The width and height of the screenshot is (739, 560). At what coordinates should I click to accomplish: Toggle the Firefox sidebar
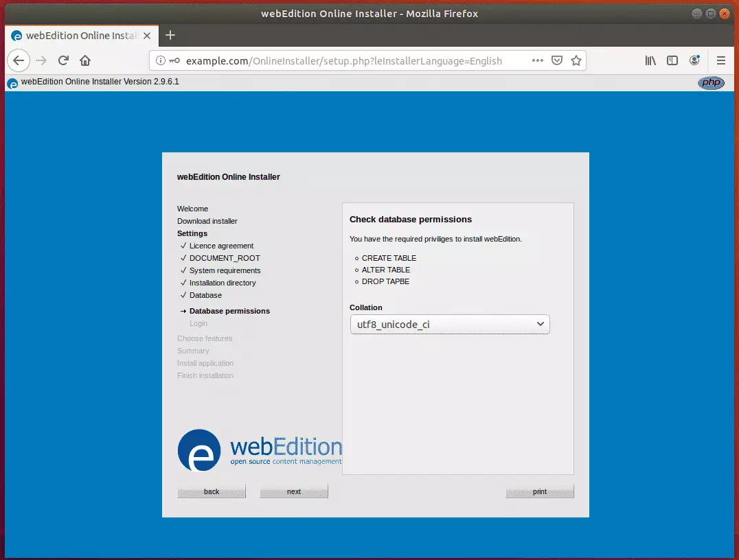[672, 60]
